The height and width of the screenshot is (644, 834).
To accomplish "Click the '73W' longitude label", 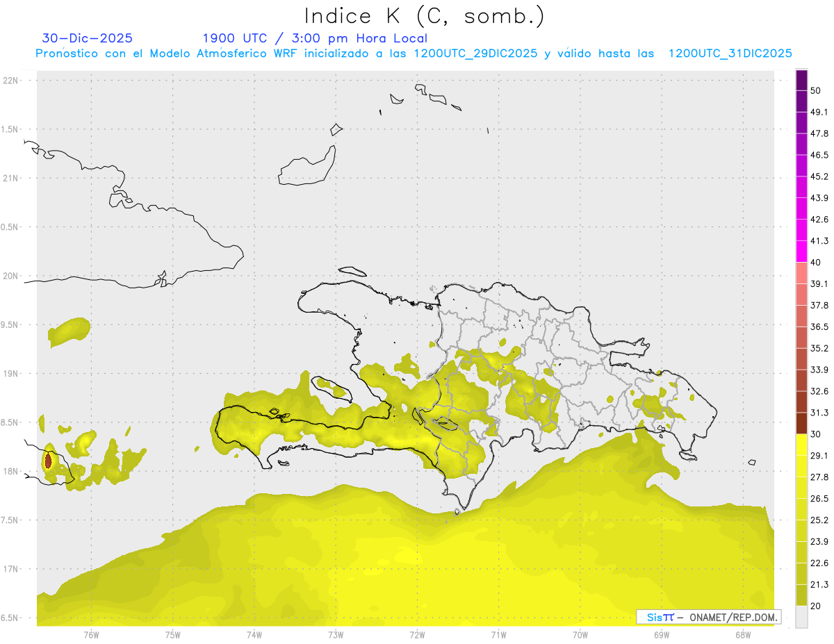I will [x=336, y=635].
